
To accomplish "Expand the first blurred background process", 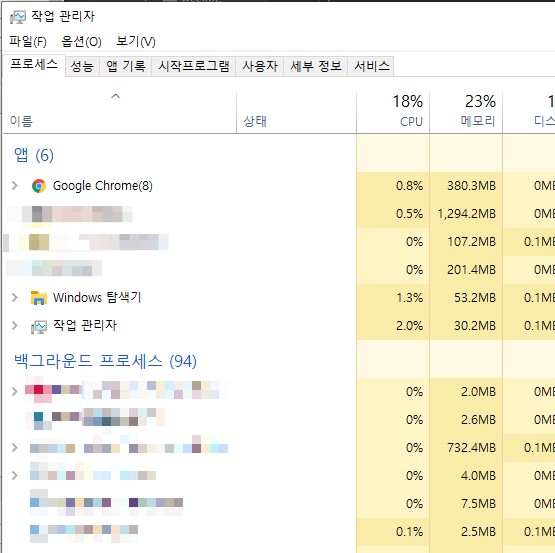I will (15, 391).
